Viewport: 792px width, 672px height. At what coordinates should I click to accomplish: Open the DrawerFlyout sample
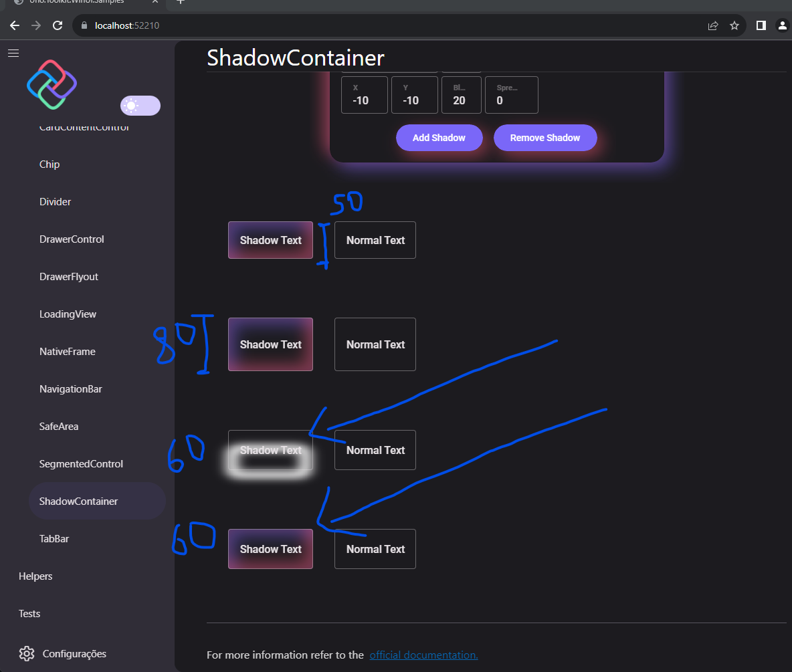69,276
